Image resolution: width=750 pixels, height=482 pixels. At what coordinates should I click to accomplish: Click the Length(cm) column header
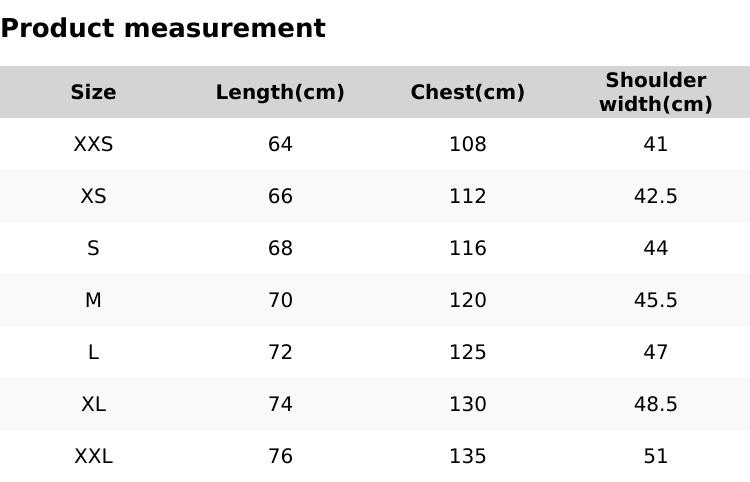[x=280, y=92]
